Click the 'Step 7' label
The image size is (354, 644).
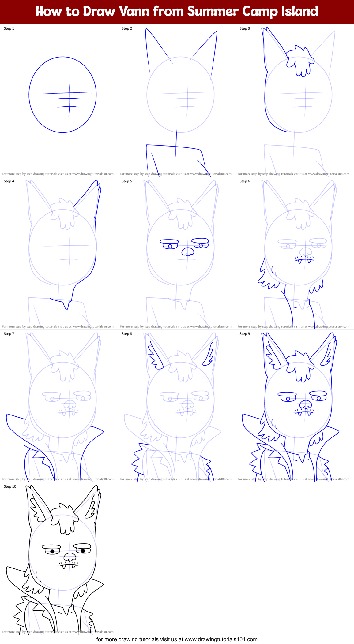[9, 334]
